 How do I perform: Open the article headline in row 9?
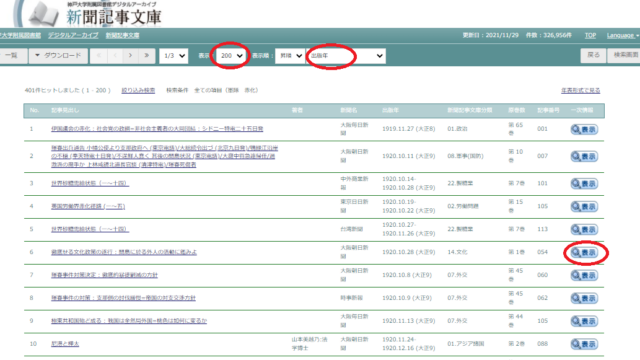tap(129, 321)
